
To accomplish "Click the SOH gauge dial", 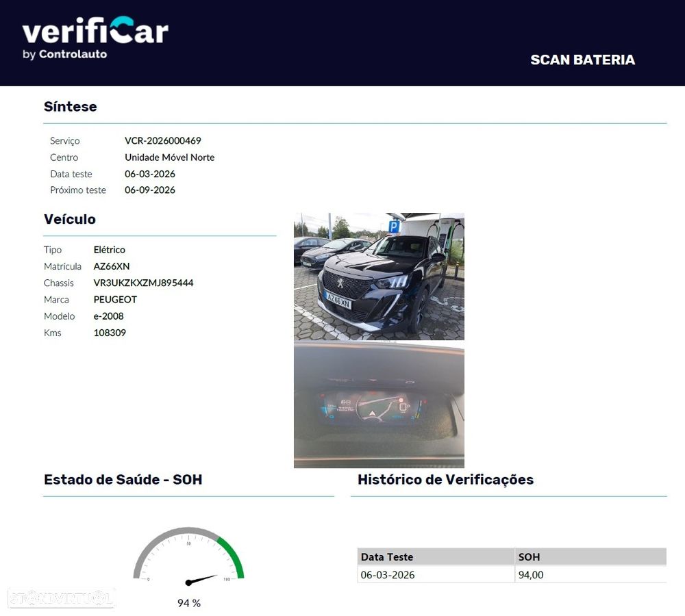I will (x=188, y=556).
